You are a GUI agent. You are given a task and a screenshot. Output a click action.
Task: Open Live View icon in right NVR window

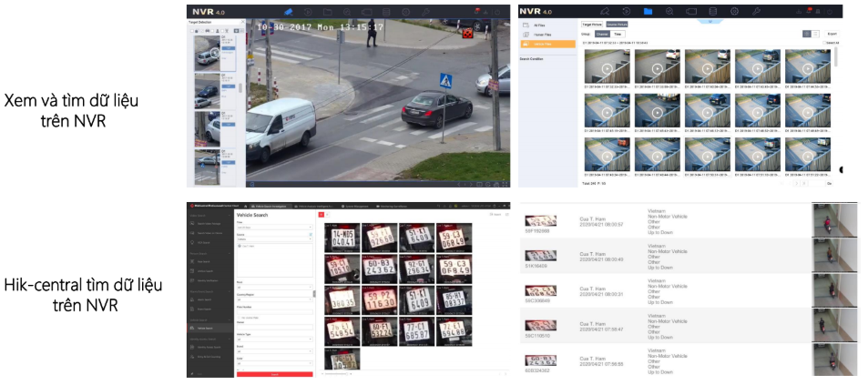[605, 11]
